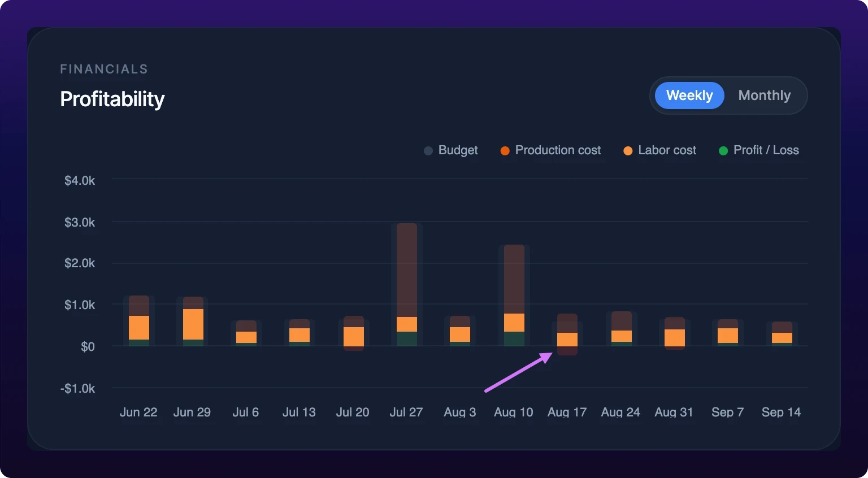The width and height of the screenshot is (868, 478).
Task: Click the Jun 29 axis label
Action: pyautogui.click(x=192, y=412)
